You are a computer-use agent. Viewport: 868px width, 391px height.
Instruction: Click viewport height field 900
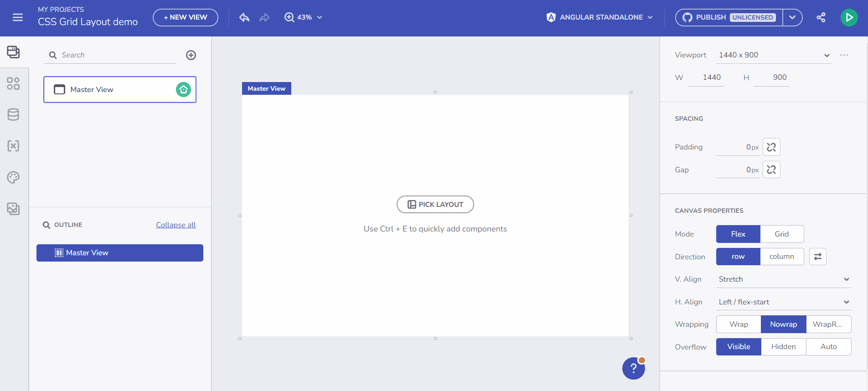coord(771,77)
